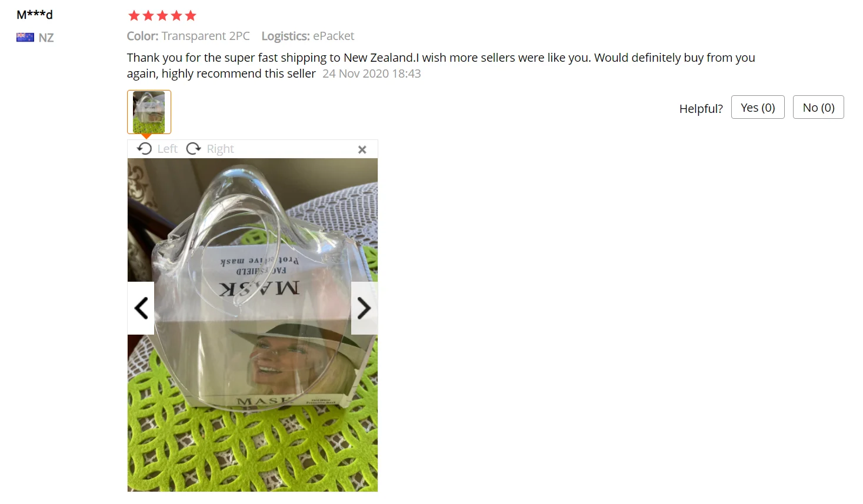Click the Color: Transparent 2PC text
The height and width of the screenshot is (504, 863).
188,36
